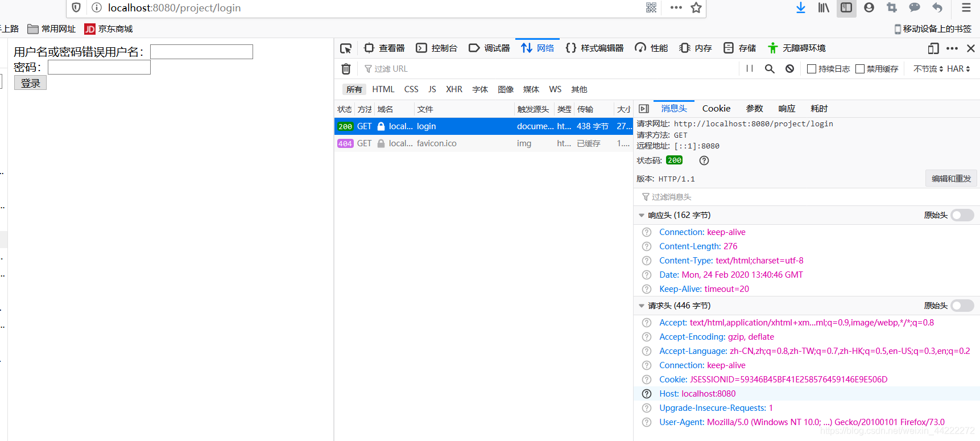The height and width of the screenshot is (441, 980).
Task: Filter requests by CSS
Action: pos(411,89)
